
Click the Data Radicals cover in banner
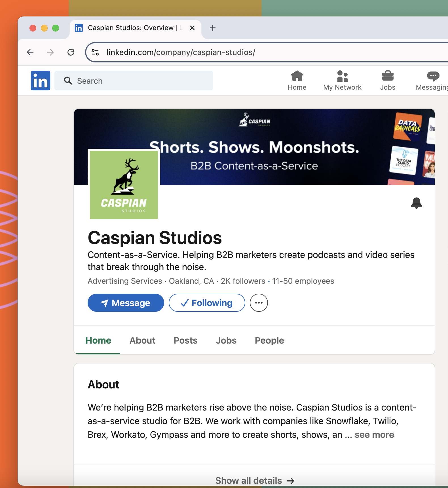point(408,127)
